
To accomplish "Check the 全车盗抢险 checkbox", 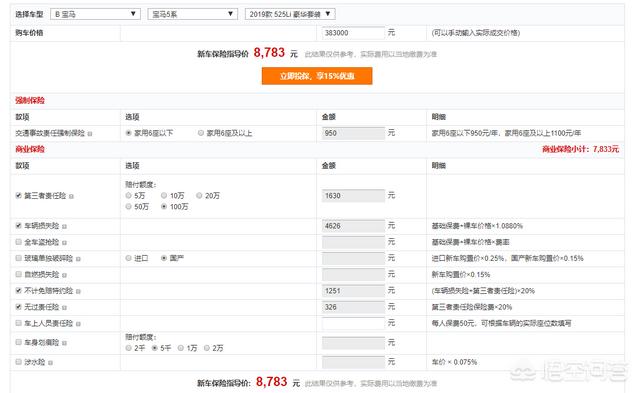I will pos(18,242).
